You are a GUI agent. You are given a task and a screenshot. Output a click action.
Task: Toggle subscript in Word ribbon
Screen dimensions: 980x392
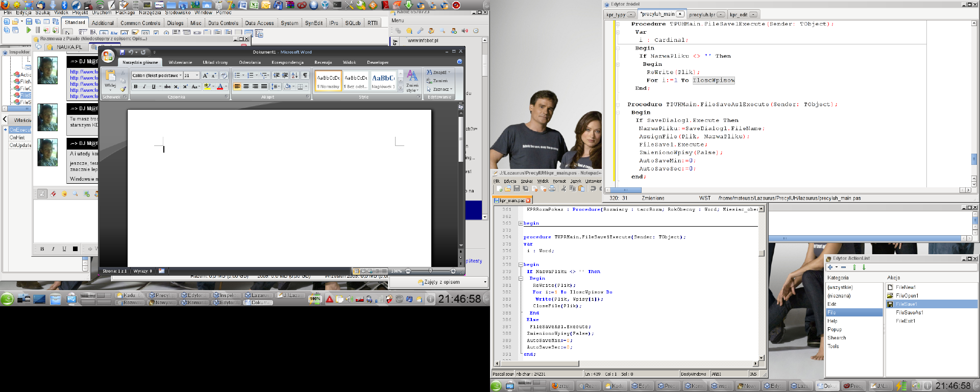tap(176, 87)
